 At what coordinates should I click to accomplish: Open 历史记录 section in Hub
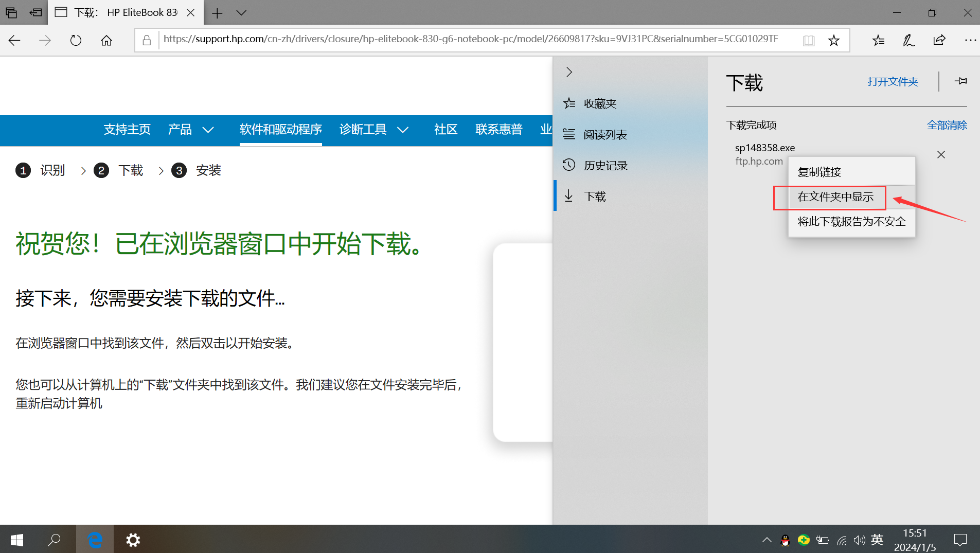click(x=631, y=165)
